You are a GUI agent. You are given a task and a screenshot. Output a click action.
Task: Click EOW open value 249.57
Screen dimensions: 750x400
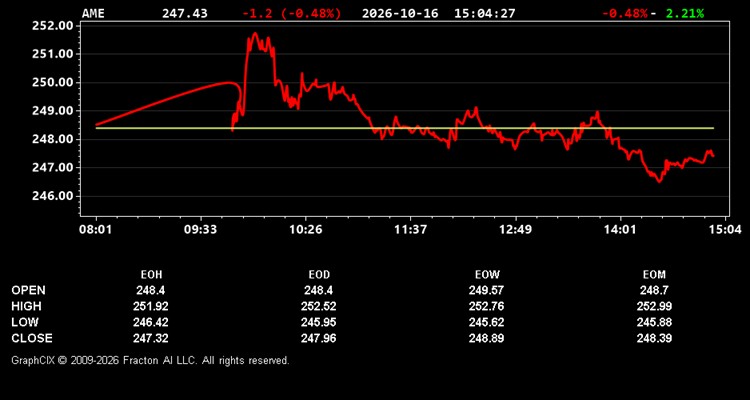[486, 290]
